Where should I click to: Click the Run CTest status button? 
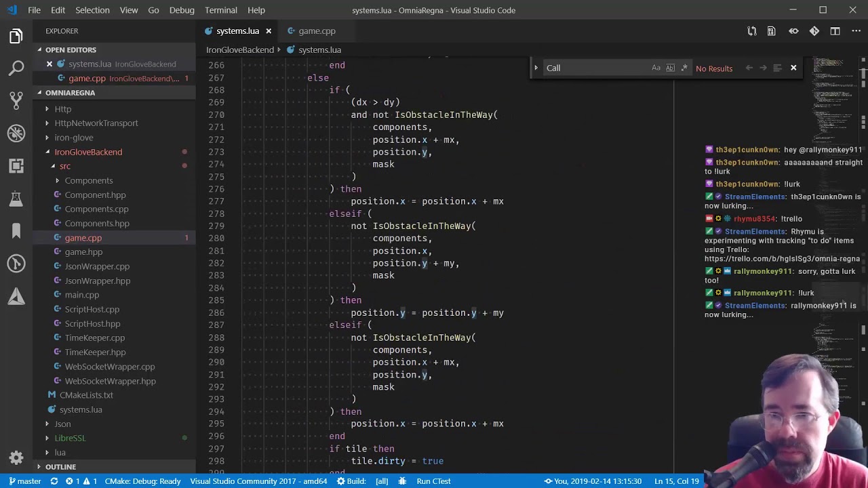(x=433, y=481)
